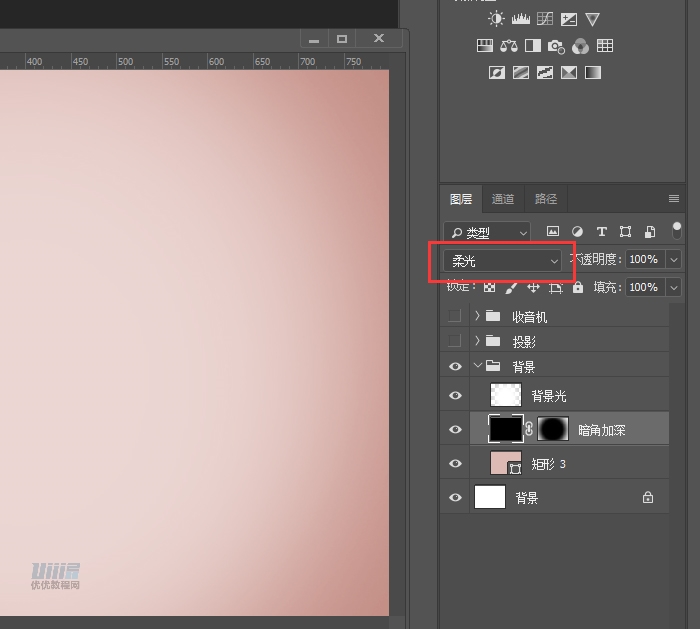Open the opacity 100% dropdown arrow
The width and height of the screenshot is (700, 629).
coord(673,260)
